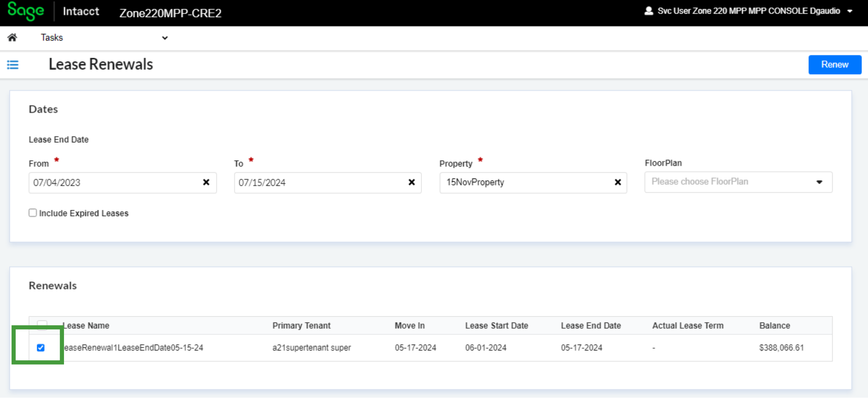
Task: Click the Lease Renewals page title
Action: pyautogui.click(x=101, y=64)
